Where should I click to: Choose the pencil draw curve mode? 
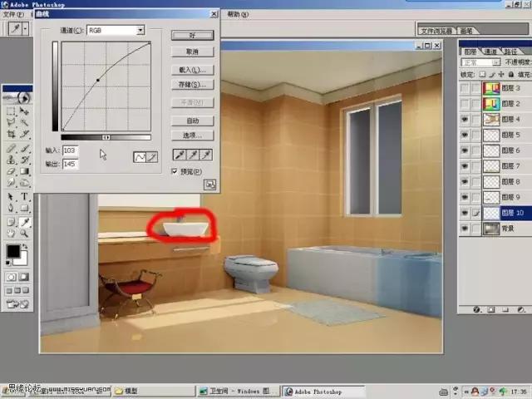pos(152,157)
